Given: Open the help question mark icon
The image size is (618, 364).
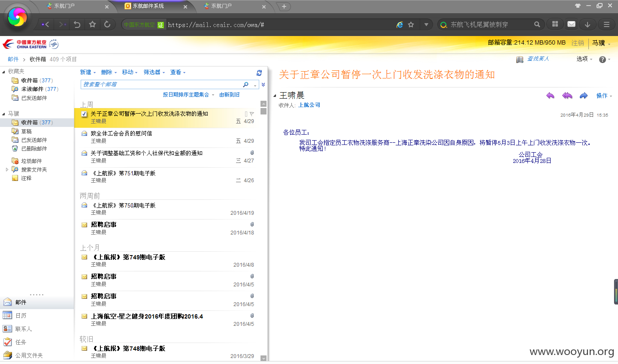Looking at the screenshot, I should pos(603,60).
